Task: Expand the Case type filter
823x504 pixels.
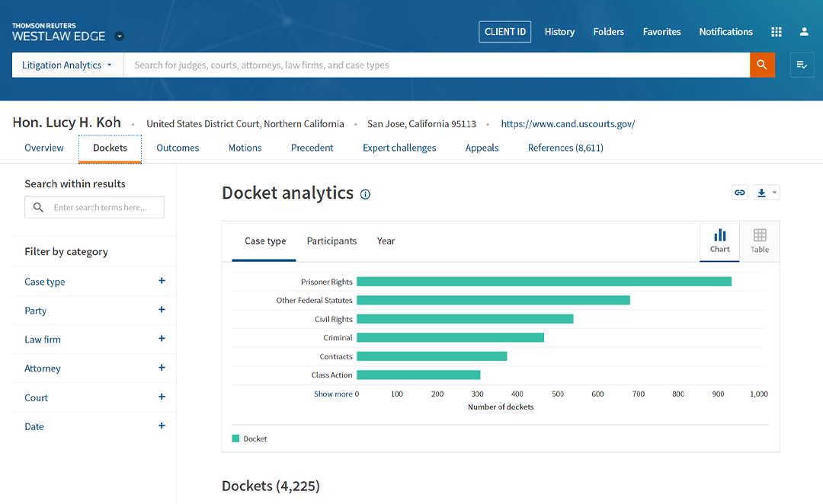Action: tap(162, 281)
